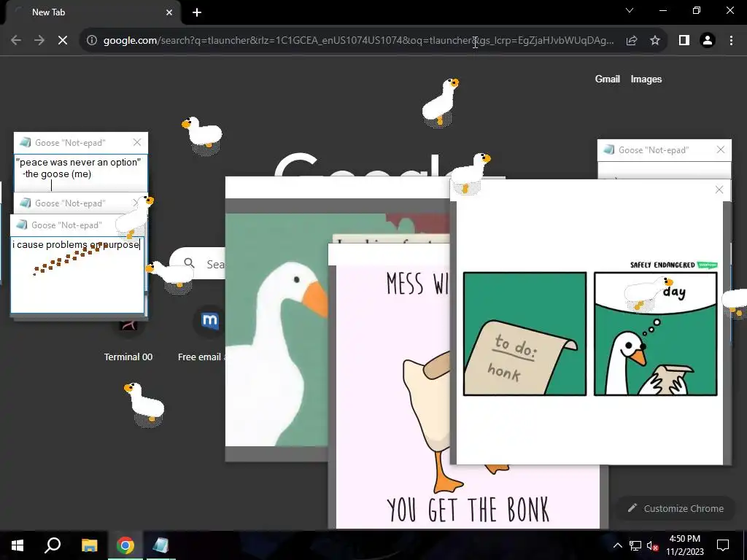The height and width of the screenshot is (560, 747).
Task: Click the browser forward arrow
Action: click(39, 41)
